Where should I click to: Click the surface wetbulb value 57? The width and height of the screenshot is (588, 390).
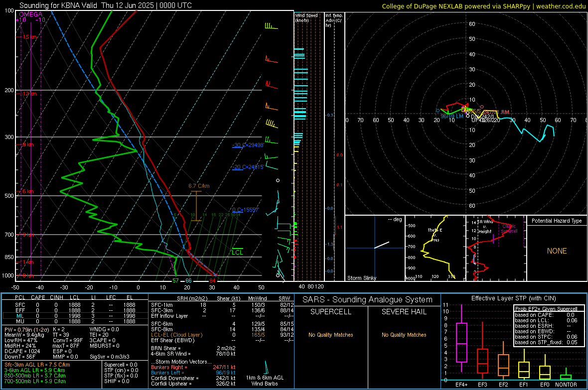(x=175, y=280)
